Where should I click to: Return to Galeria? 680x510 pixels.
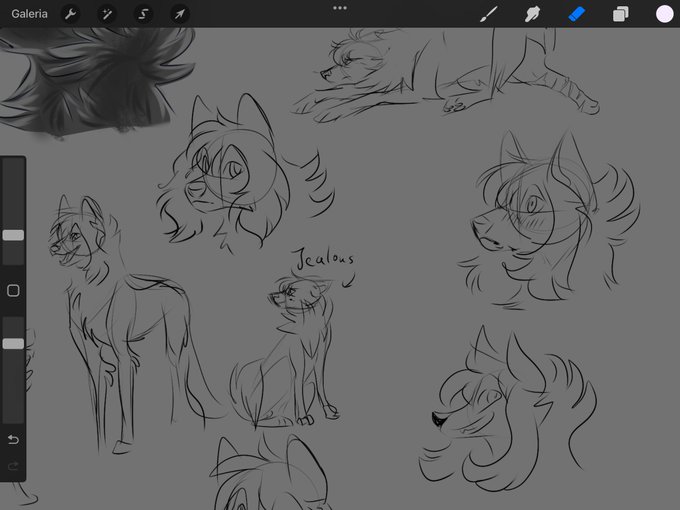tap(29, 14)
